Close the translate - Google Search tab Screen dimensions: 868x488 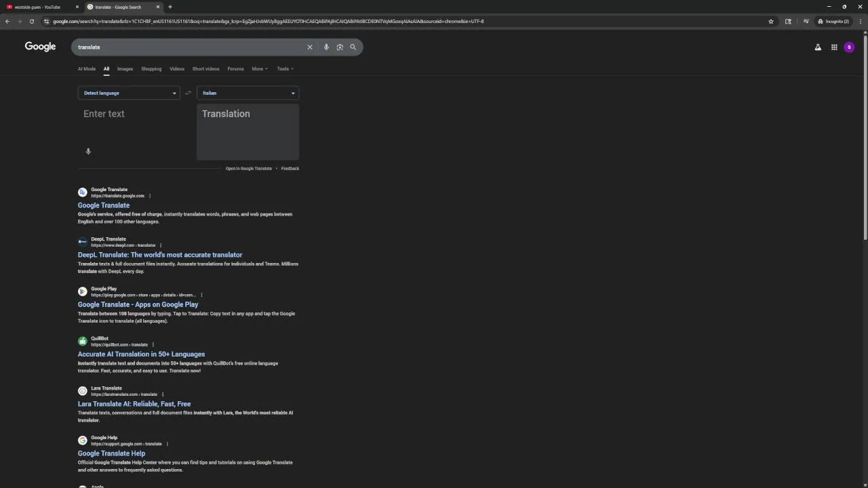[x=158, y=7]
